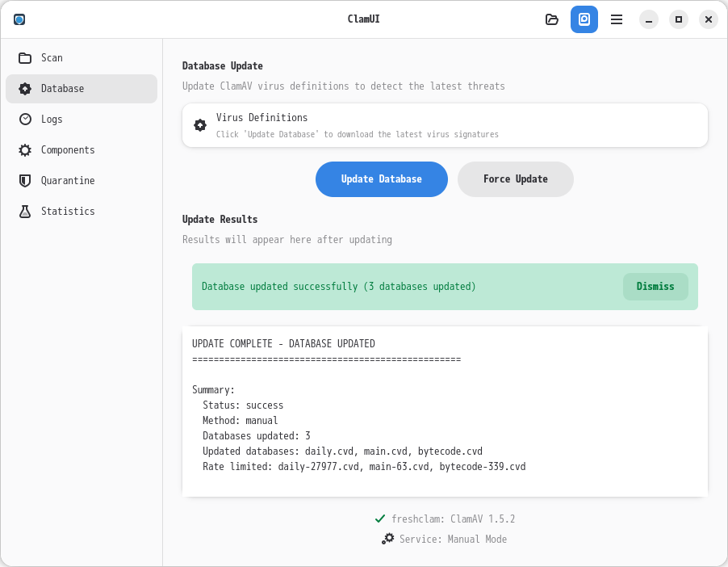Click the Quarantine shield icon
The width and height of the screenshot is (728, 567).
click(25, 181)
